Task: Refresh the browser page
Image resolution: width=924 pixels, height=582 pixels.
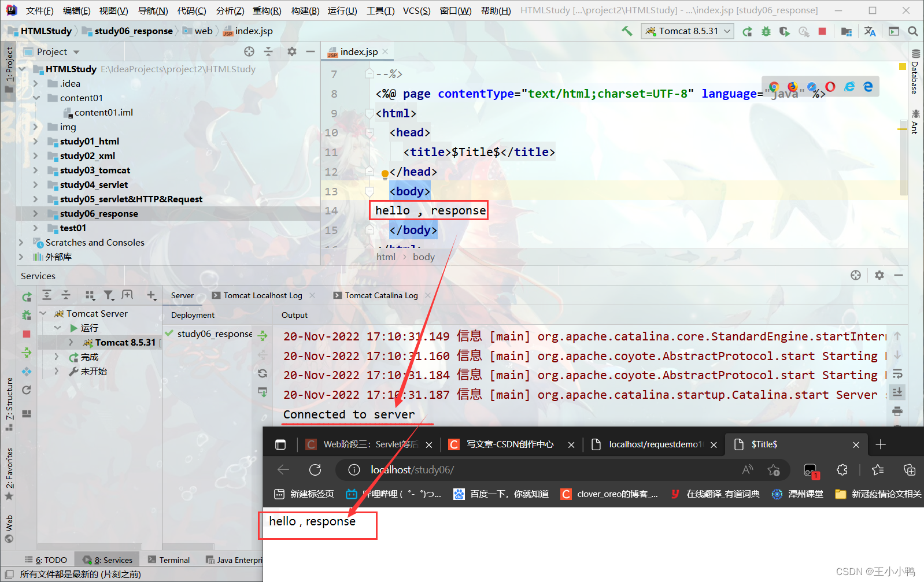Action: point(315,470)
